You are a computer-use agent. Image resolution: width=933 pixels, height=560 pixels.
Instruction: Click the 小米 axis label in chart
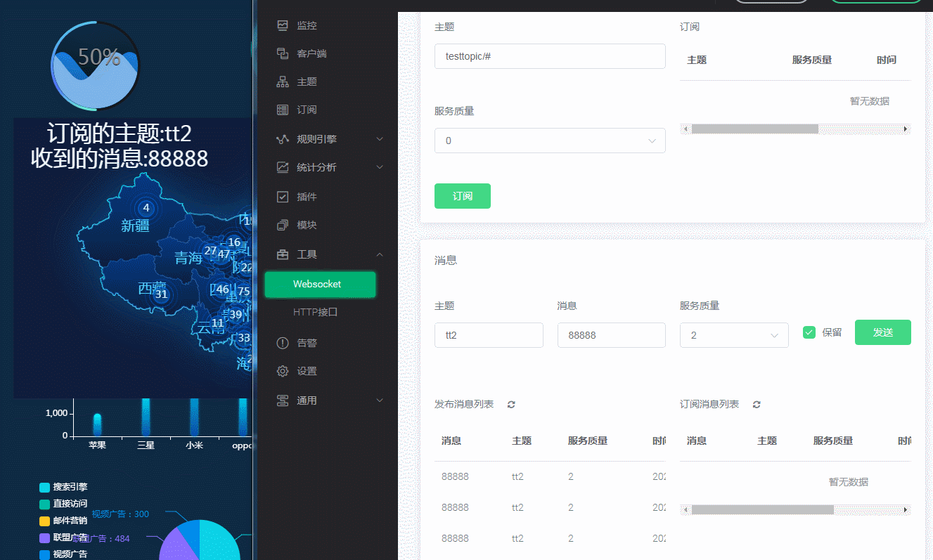[194, 445]
